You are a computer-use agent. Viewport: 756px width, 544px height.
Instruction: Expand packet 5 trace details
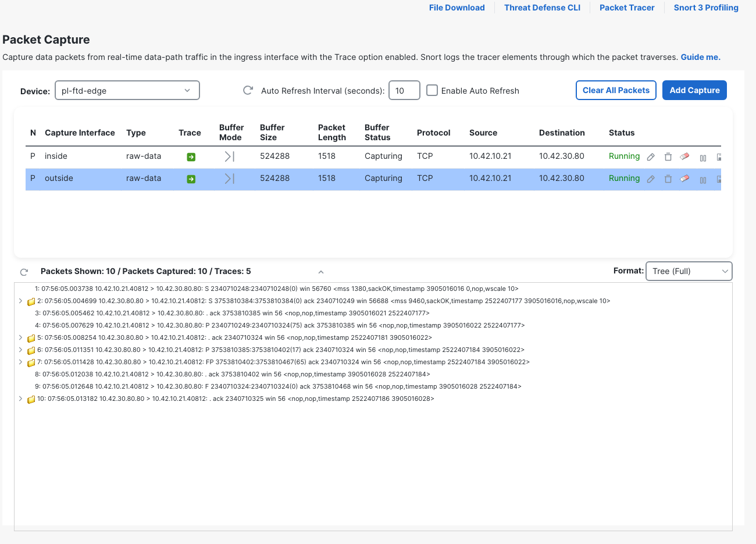point(20,337)
